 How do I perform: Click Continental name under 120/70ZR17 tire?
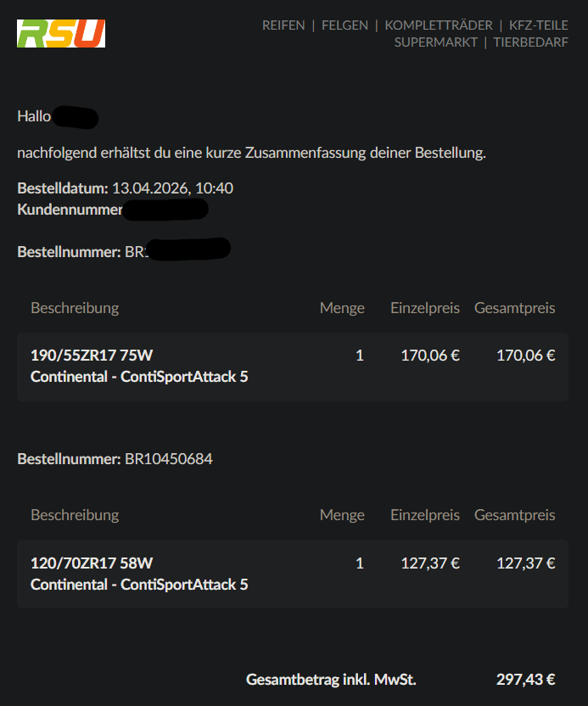[x=68, y=584]
